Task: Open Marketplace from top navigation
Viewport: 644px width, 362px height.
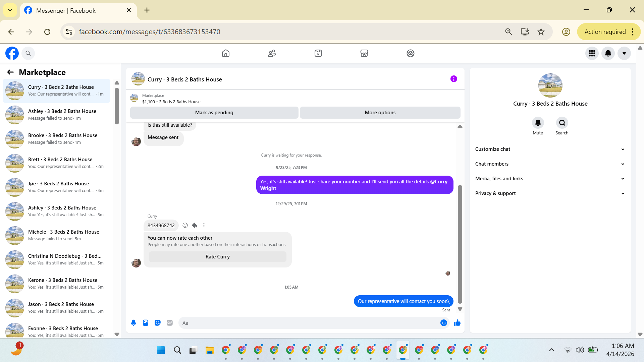Action: (364, 53)
